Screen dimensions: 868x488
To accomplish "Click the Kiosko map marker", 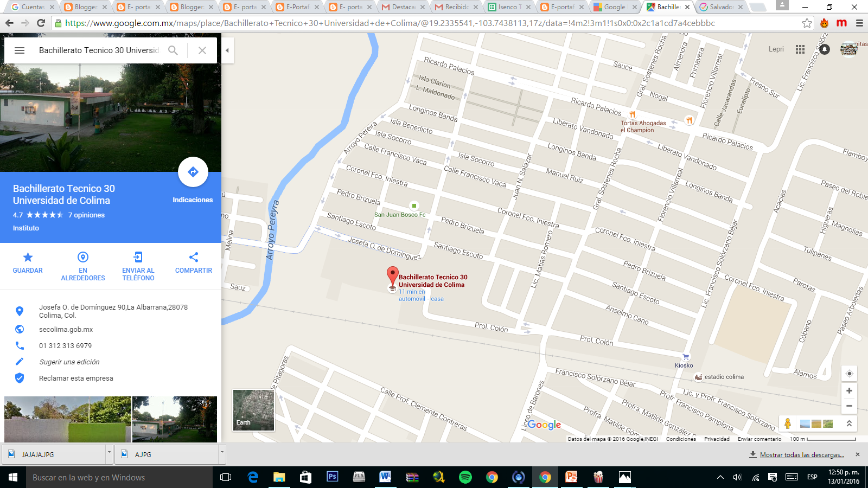I will (x=686, y=357).
